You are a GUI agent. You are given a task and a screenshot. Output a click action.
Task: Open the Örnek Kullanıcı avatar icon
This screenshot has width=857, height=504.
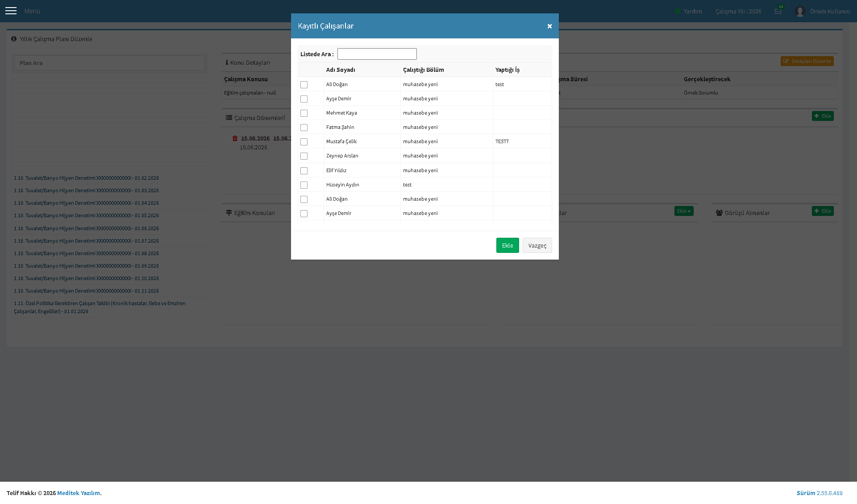(800, 11)
